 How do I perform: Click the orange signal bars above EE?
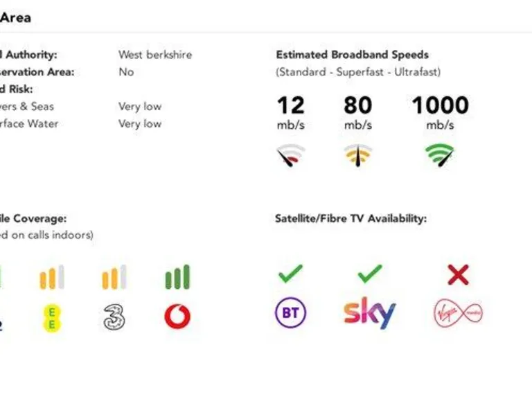(51, 277)
